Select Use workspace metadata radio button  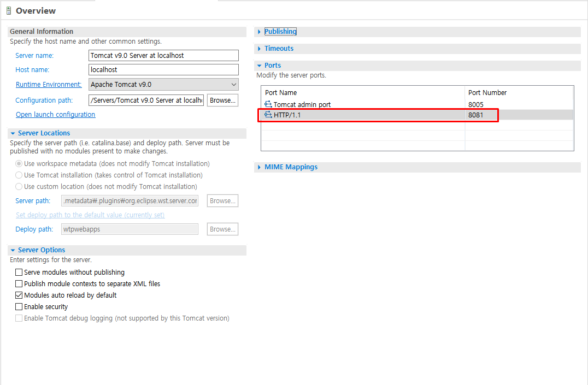(19, 164)
